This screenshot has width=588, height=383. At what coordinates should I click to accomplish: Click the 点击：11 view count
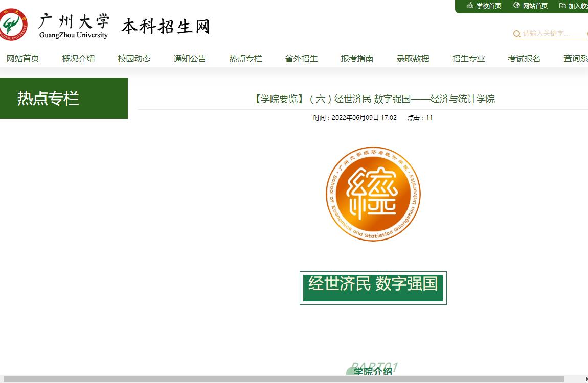[x=420, y=117]
